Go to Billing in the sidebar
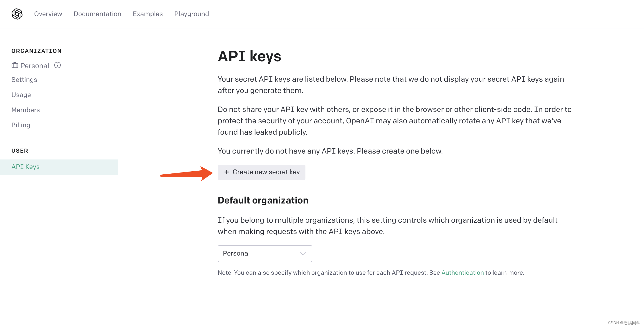This screenshot has height=327, width=644. 21,125
